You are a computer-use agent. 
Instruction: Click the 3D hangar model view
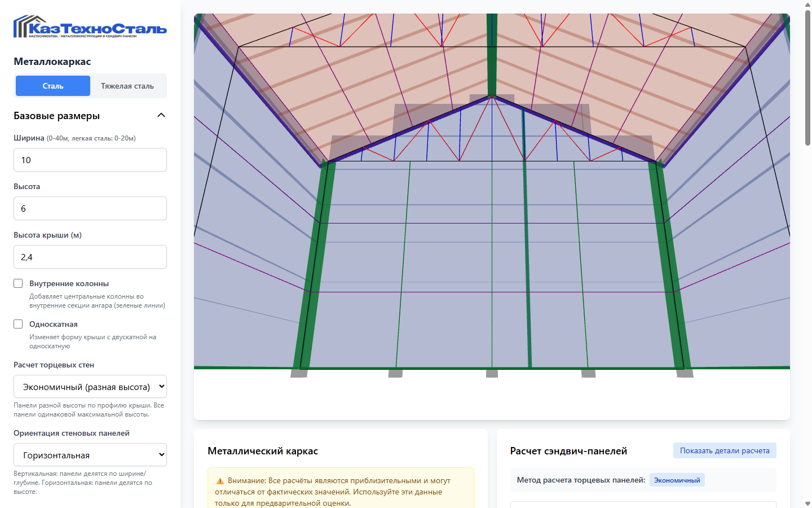492,216
